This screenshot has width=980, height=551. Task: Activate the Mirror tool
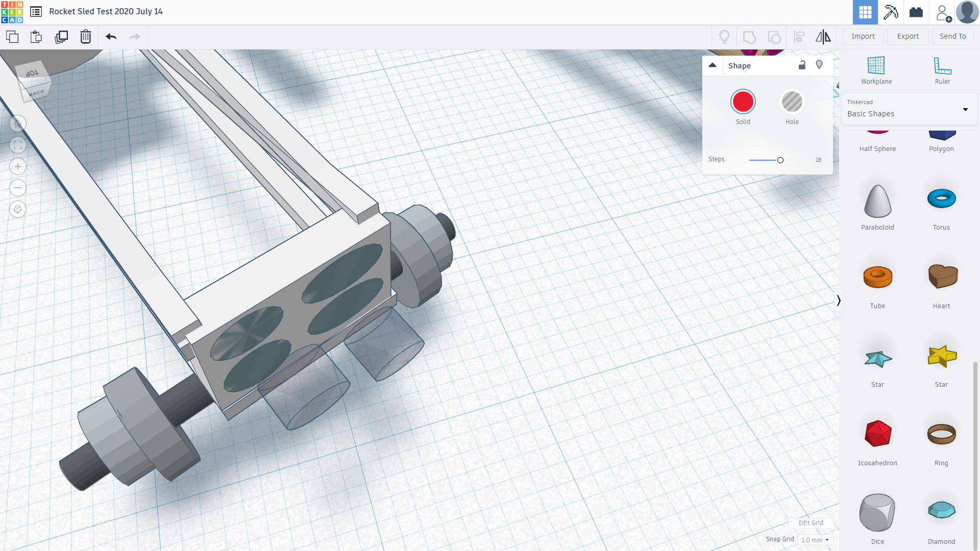coord(823,37)
